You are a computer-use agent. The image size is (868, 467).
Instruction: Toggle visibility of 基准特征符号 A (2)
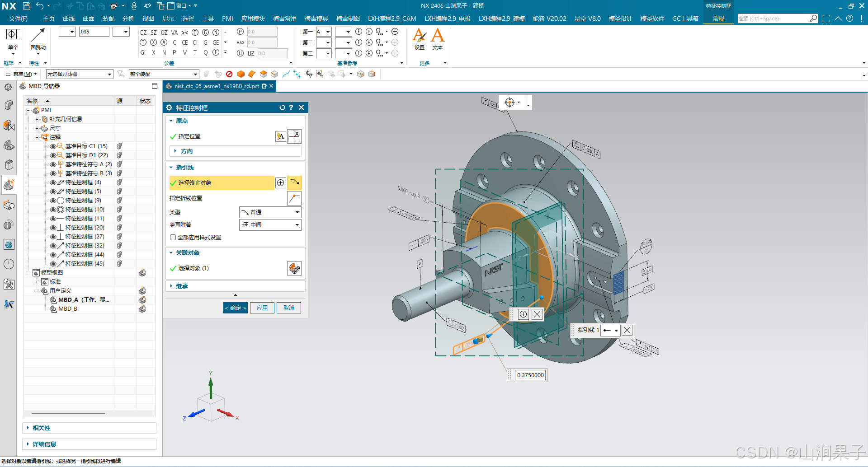[53, 164]
